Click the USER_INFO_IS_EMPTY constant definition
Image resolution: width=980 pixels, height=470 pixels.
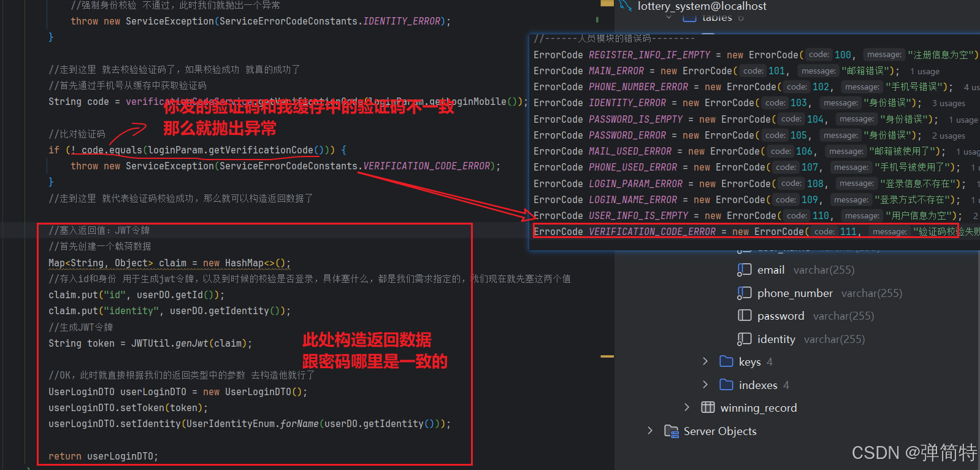coord(638,216)
